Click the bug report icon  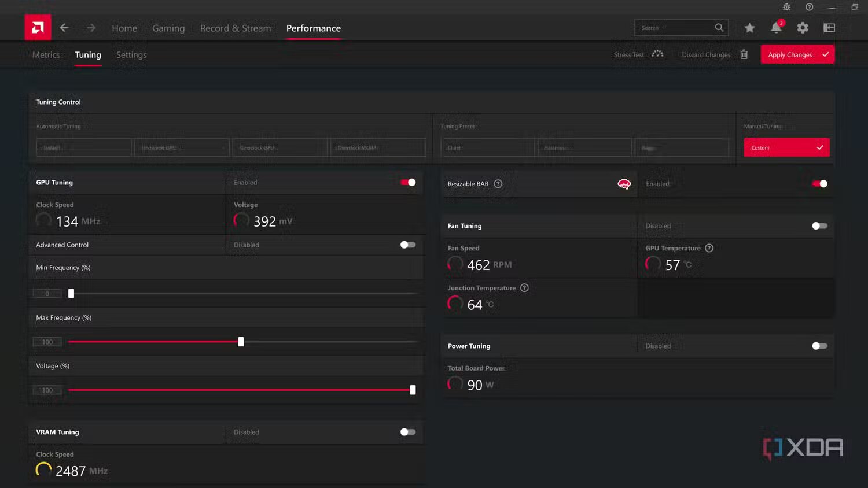pyautogui.click(x=786, y=7)
